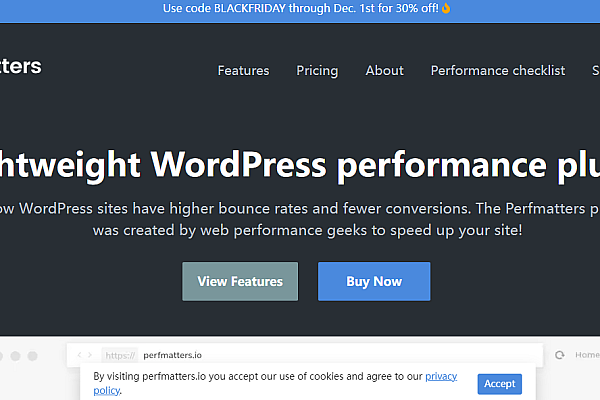Screen dimensions: 600x400
Task: Click the flame icon in promo banner
Action: tap(446, 8)
